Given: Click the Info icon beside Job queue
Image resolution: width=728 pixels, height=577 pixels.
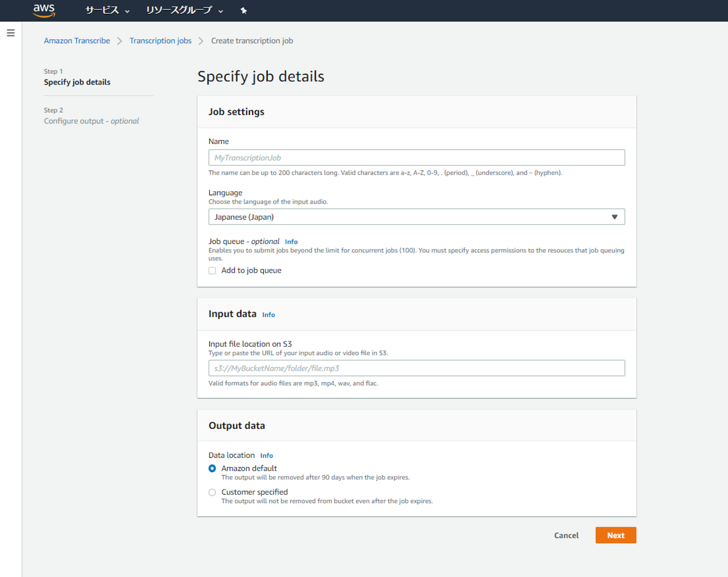Looking at the screenshot, I should [x=291, y=242].
